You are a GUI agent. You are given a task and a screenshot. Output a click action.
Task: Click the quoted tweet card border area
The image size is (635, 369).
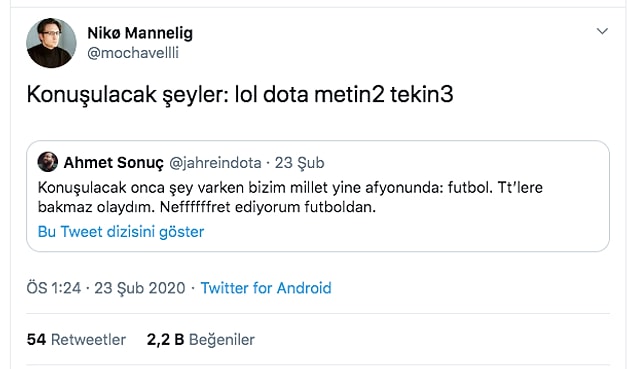[x=318, y=196]
